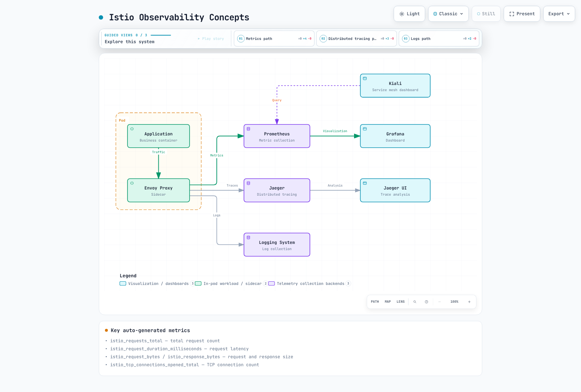
Task: Select the Jaeger UI Trace analysis node
Action: coord(395,190)
